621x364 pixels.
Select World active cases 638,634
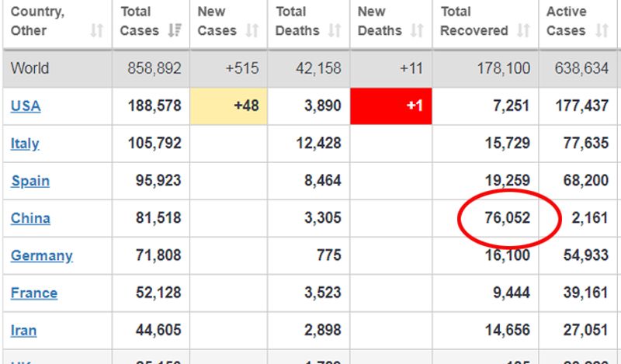pyautogui.click(x=581, y=68)
